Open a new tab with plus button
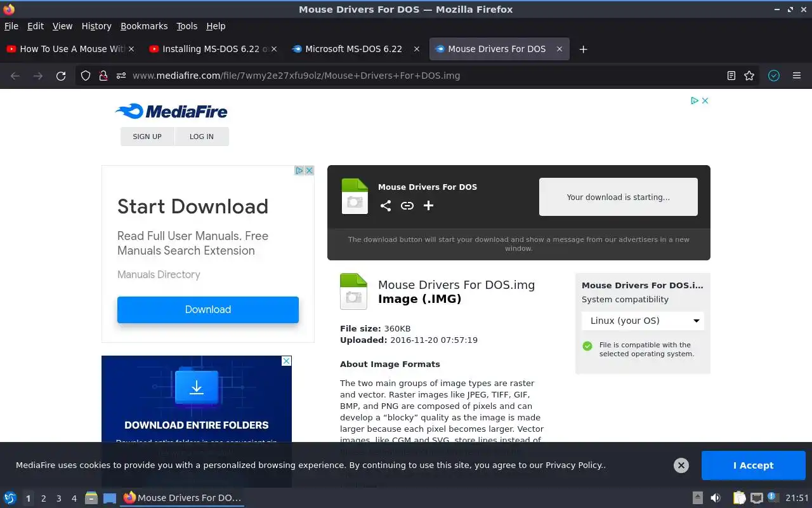This screenshot has width=812, height=508. click(583, 49)
